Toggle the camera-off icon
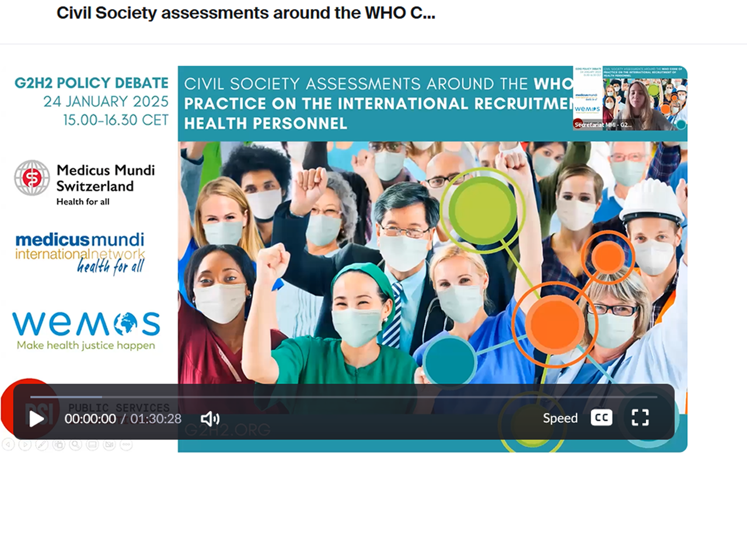The width and height of the screenshot is (747, 560). (x=109, y=444)
